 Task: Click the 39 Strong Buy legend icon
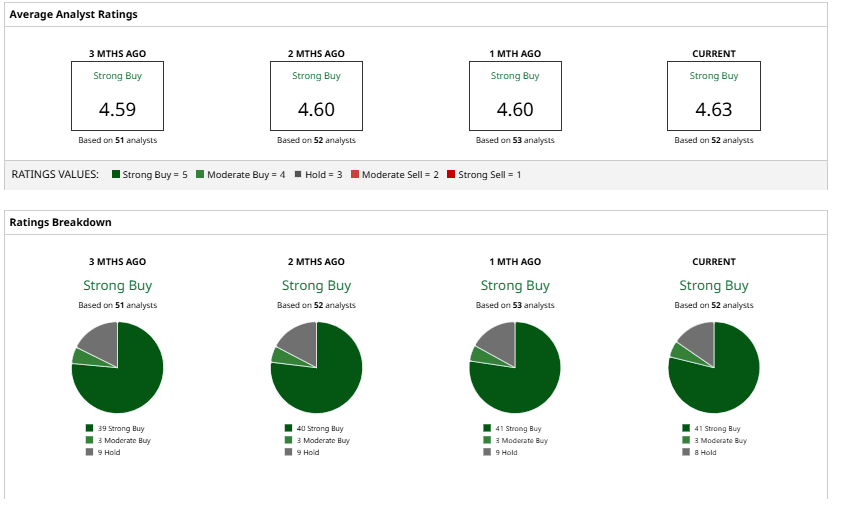coord(89,428)
